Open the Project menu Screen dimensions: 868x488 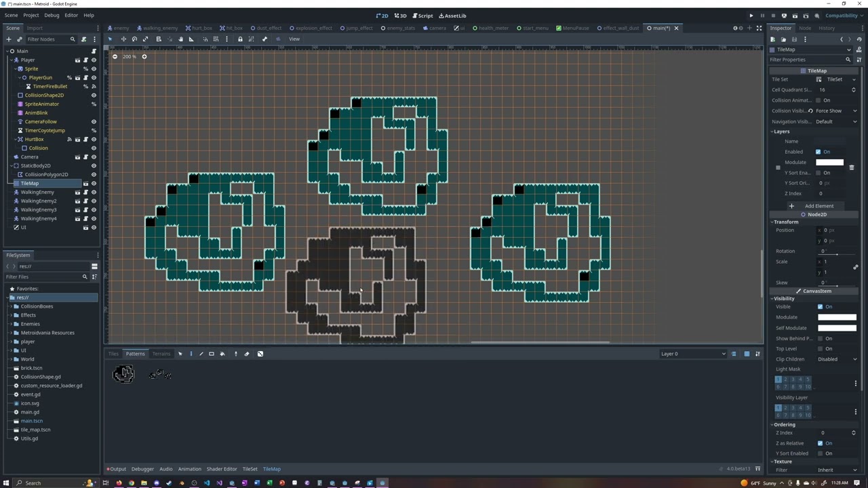point(31,15)
